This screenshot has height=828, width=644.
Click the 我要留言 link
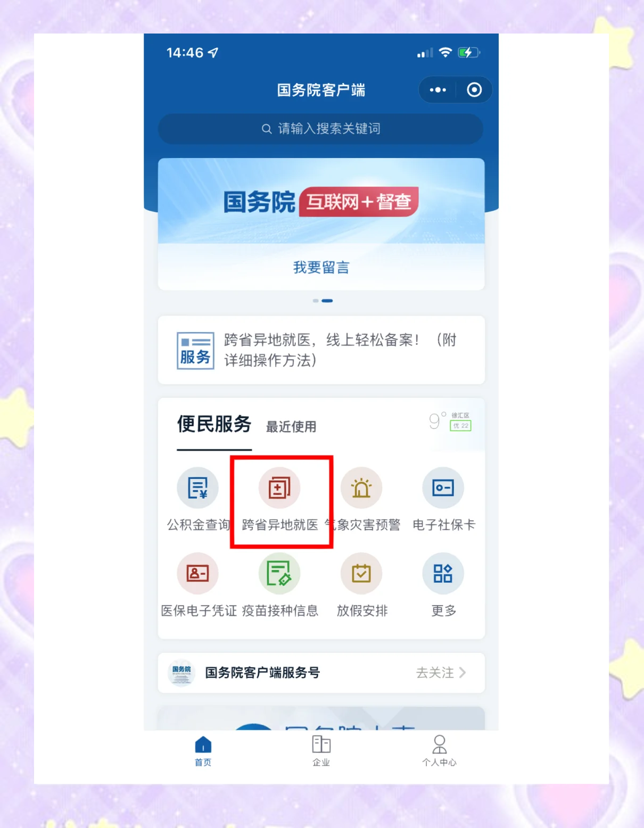(x=321, y=267)
